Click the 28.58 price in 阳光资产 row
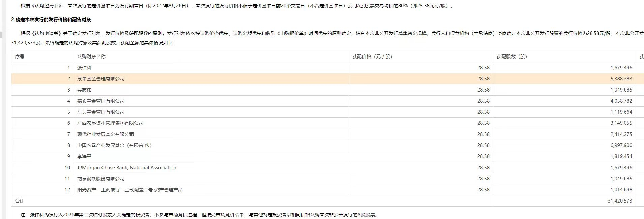This screenshot has width=644, height=219. pos(483,190)
